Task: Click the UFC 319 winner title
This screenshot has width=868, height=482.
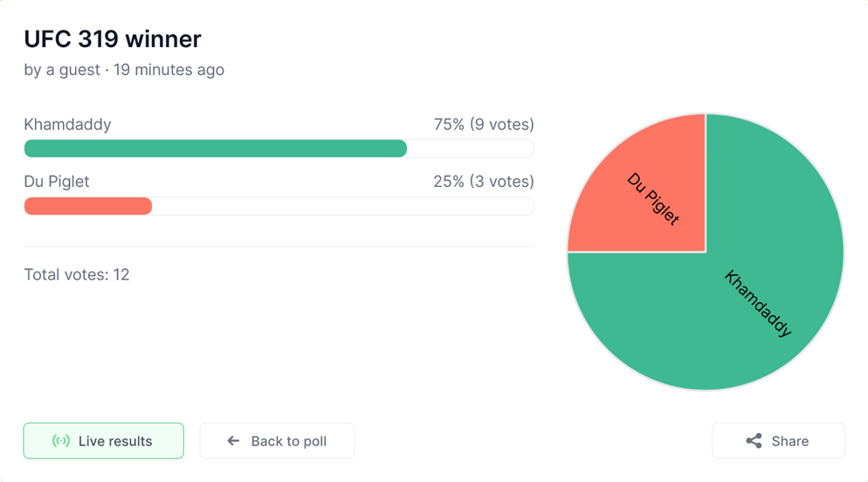Action: click(x=113, y=39)
